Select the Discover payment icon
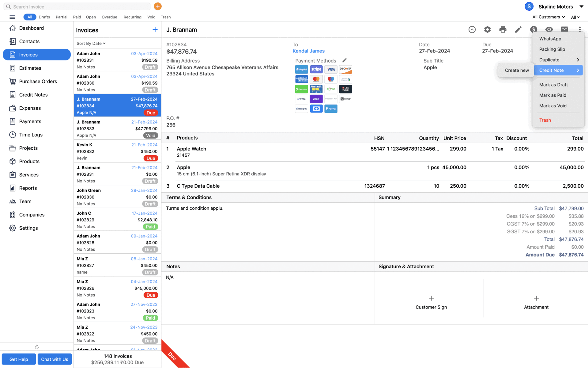The image size is (588, 368). pos(345,69)
